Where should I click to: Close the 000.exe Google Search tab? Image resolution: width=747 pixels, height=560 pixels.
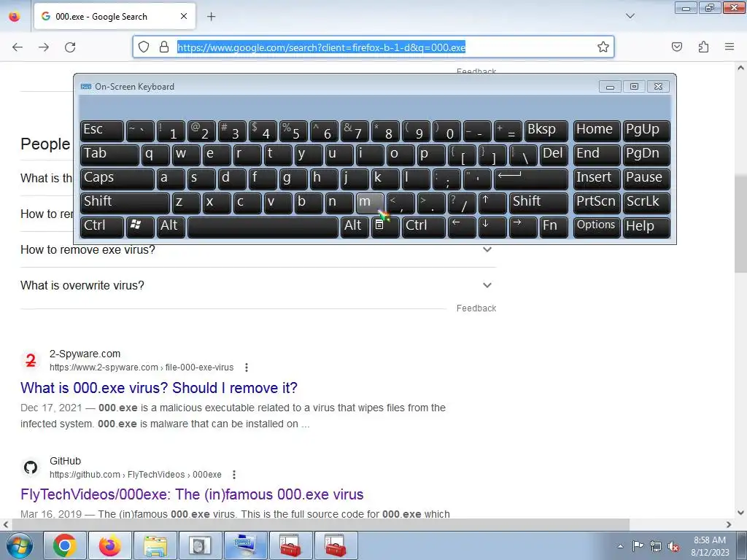pos(184,16)
